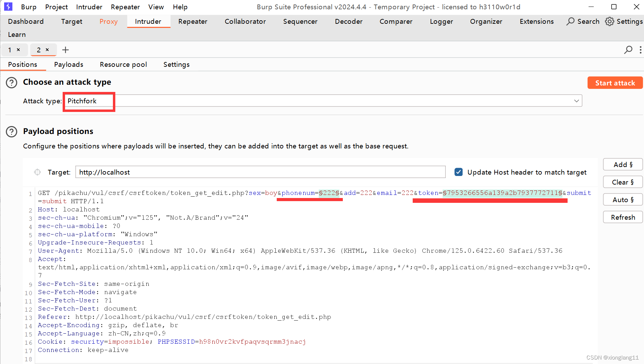Switch to the Dashboard tab
This screenshot has height=364, width=644.
tap(26, 21)
